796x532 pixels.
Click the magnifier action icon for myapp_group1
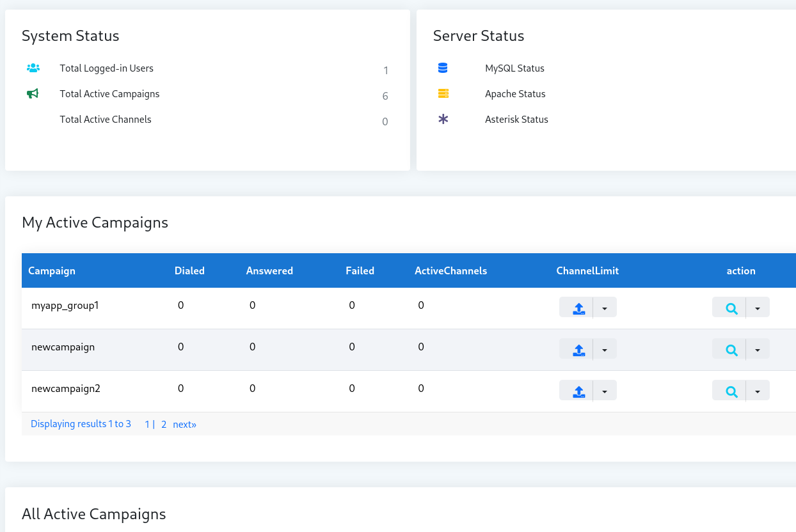[731, 308]
